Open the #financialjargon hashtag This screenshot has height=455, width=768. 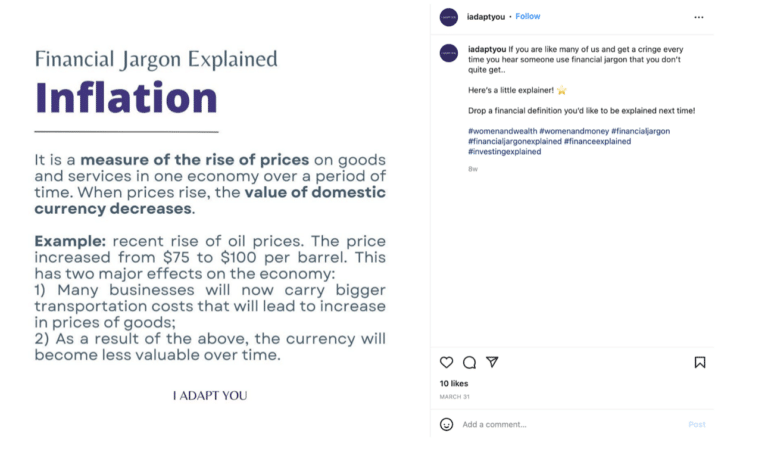(x=641, y=131)
